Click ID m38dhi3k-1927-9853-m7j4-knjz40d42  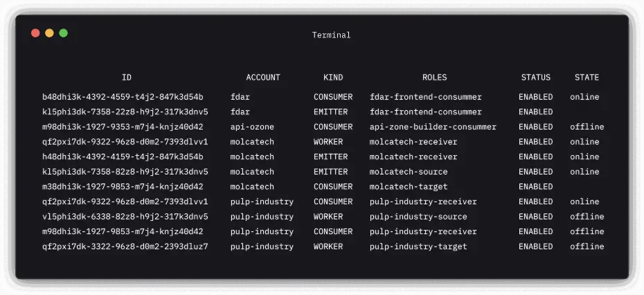[123, 186]
